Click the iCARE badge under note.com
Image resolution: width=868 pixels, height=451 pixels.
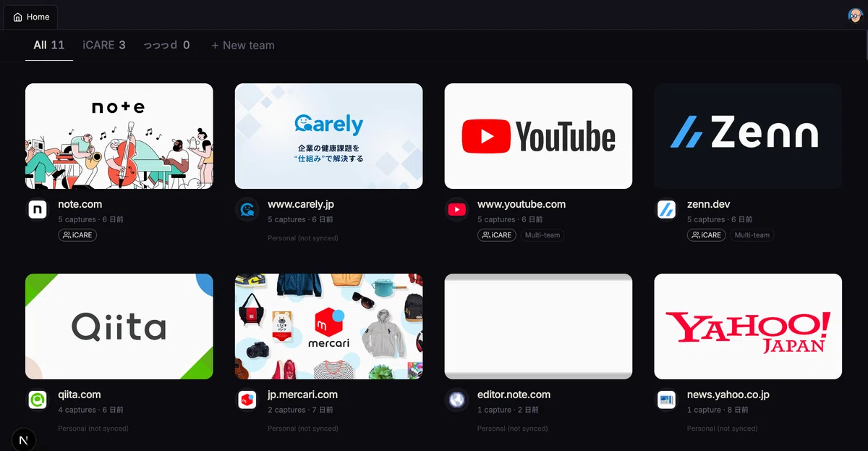[x=77, y=235]
